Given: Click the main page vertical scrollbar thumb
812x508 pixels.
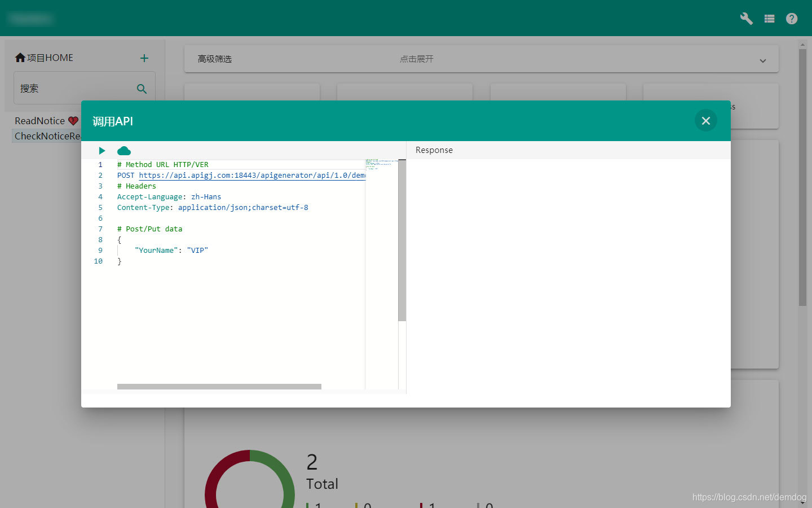Looking at the screenshot, I should [x=802, y=178].
